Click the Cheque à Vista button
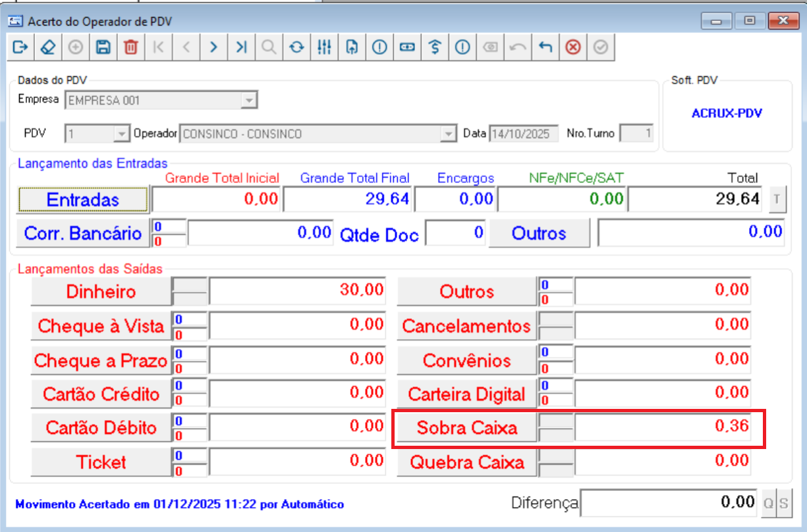This screenshot has width=807, height=532. pos(101,326)
